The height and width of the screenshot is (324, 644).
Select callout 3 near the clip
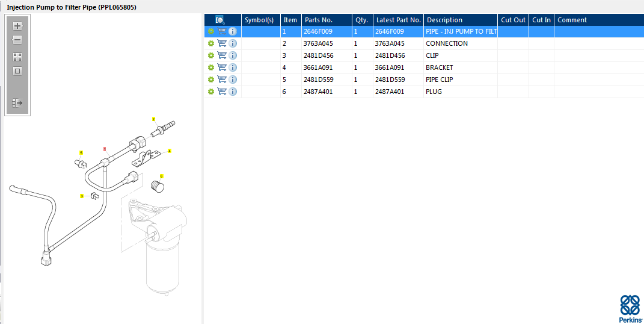(x=82, y=196)
